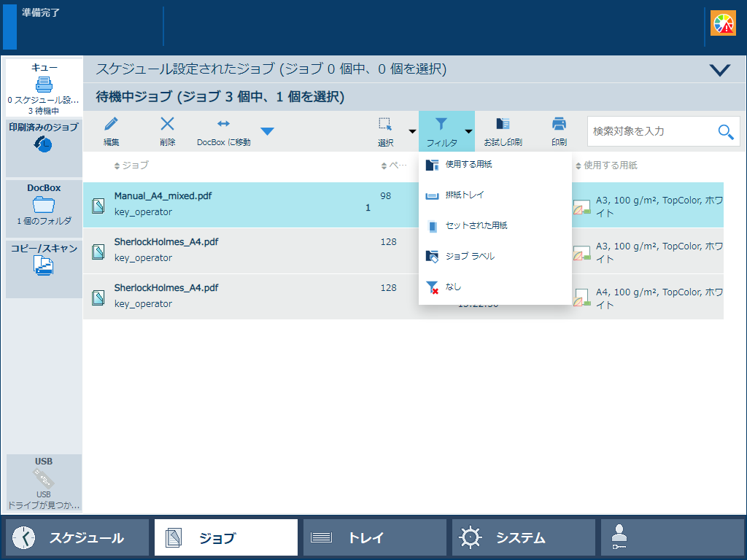747x560 pixels.
Task: Open the フィルタ dropdown arrow
Action: (468, 131)
